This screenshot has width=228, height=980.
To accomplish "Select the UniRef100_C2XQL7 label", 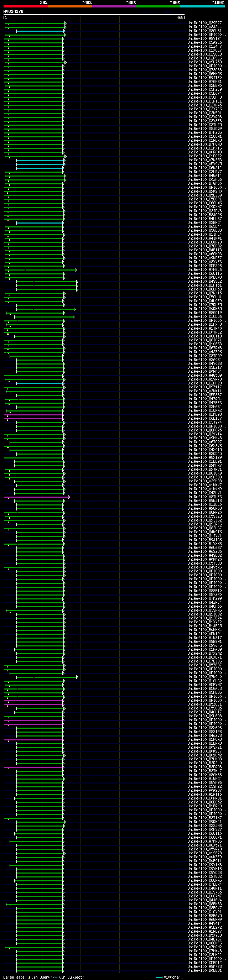I will (x=204, y=51).
